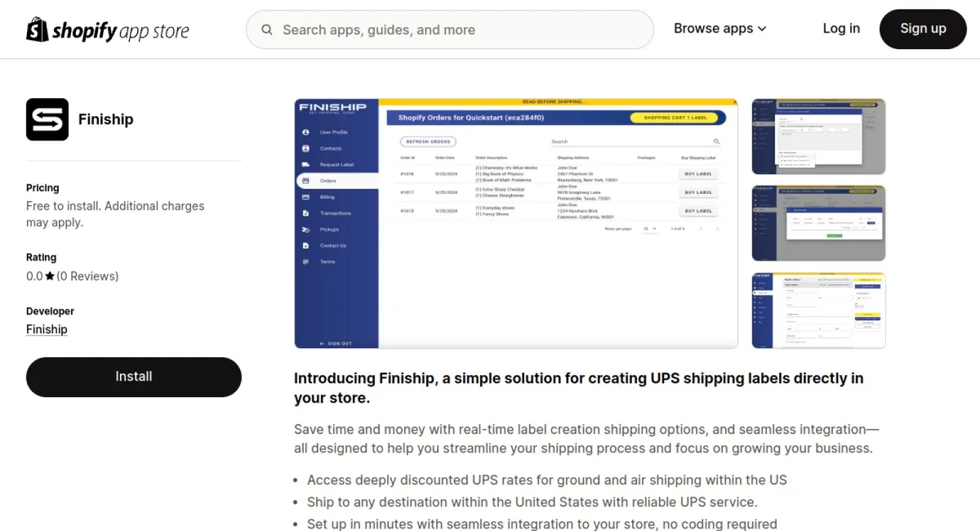Open the Finiship developer link
The height and width of the screenshot is (531, 980).
click(x=47, y=329)
